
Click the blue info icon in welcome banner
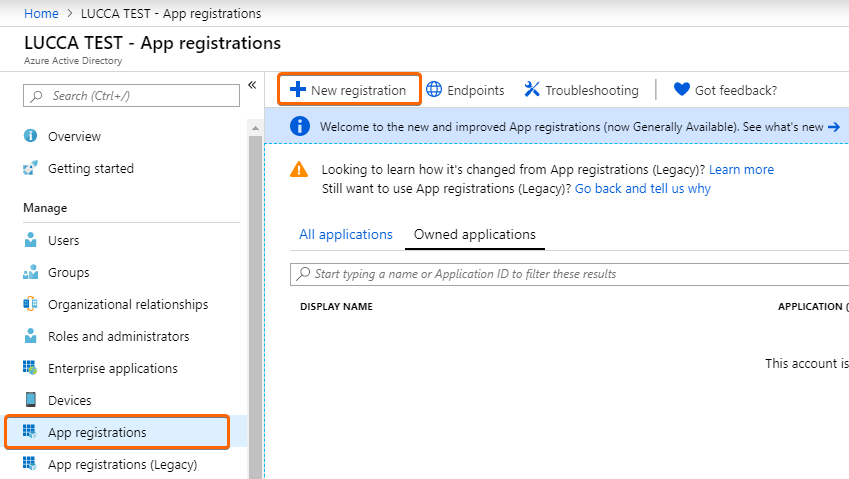click(x=300, y=126)
